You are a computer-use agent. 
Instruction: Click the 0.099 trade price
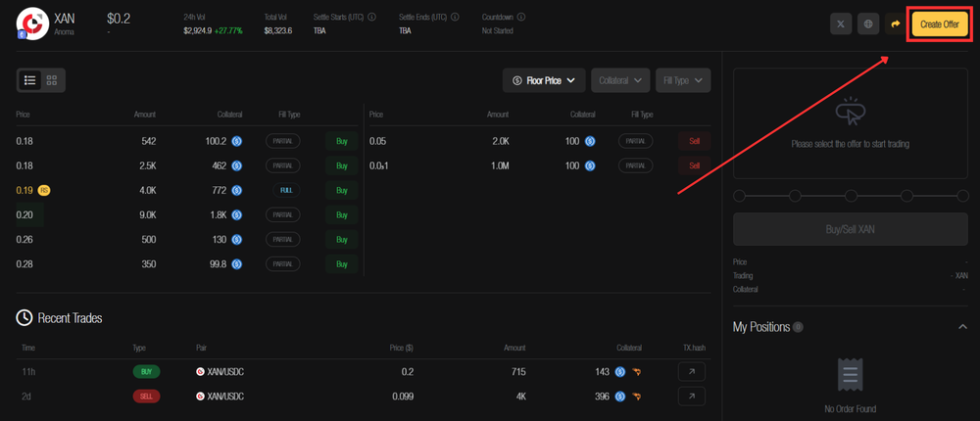(403, 396)
